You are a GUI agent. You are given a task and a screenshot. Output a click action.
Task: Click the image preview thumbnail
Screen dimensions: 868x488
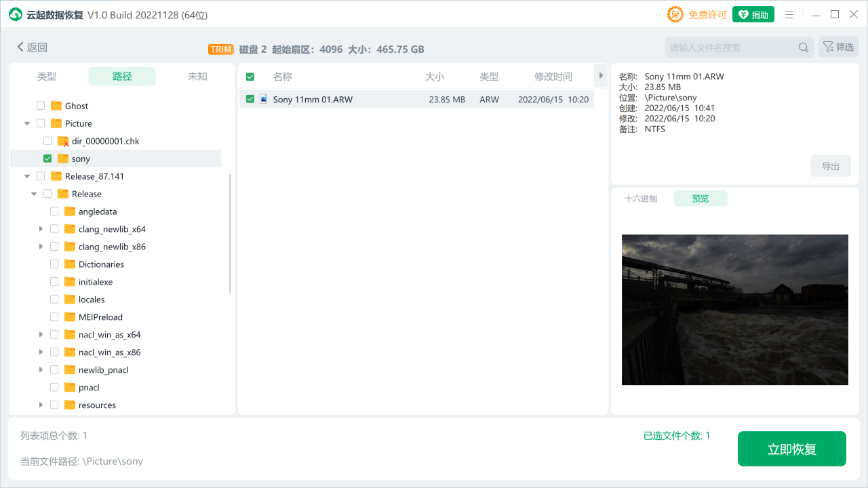click(734, 310)
